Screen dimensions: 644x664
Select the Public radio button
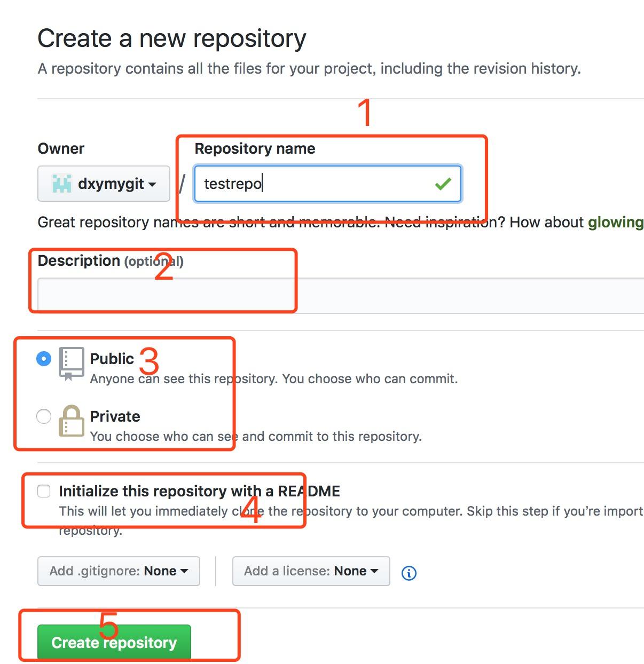click(x=44, y=359)
